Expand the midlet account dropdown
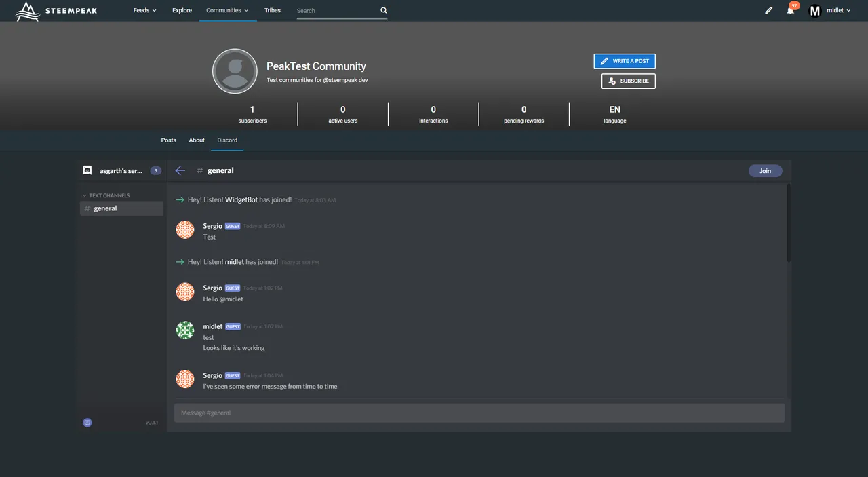This screenshot has height=477, width=868. point(839,11)
